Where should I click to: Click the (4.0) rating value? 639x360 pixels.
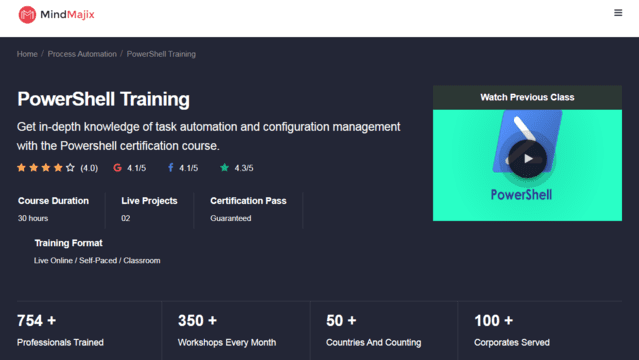89,168
